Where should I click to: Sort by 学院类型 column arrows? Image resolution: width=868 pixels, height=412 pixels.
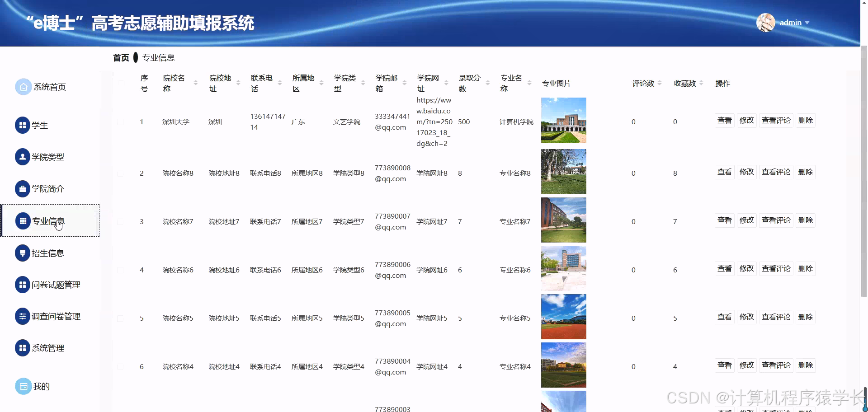click(363, 83)
